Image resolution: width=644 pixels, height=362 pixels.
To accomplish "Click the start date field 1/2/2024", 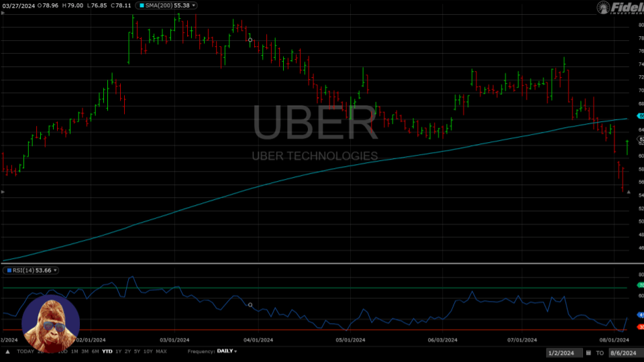I will (x=561, y=353).
